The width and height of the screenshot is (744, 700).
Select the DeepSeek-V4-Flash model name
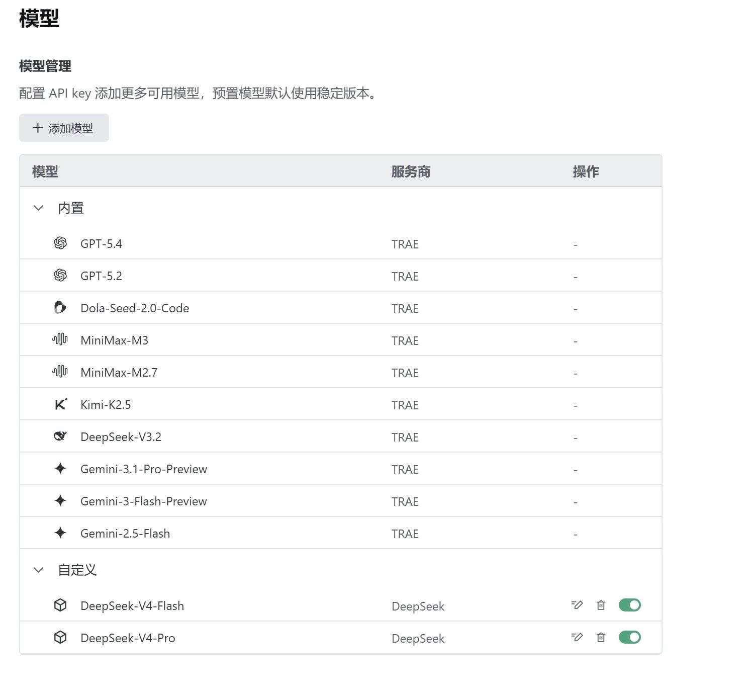click(x=132, y=606)
